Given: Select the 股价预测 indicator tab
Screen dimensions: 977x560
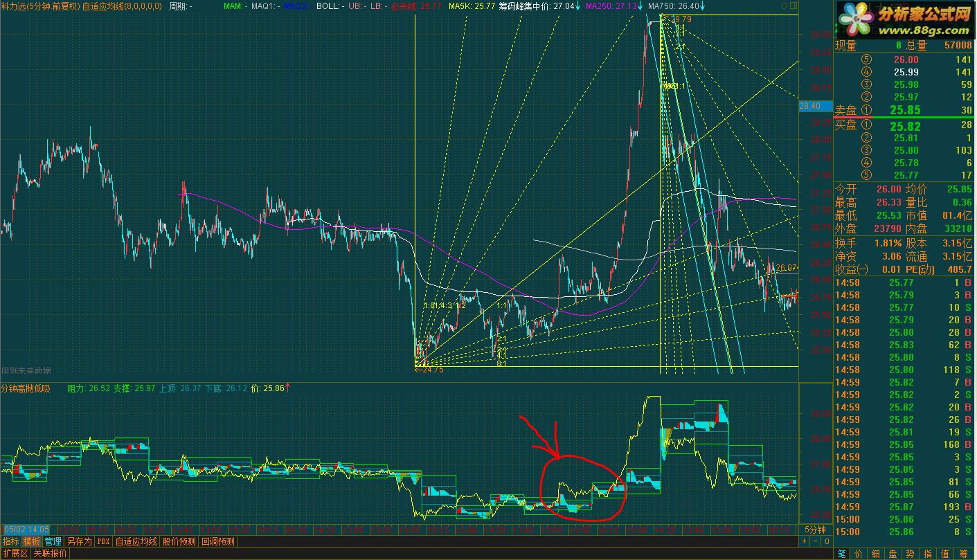Looking at the screenshot, I should point(179,541).
